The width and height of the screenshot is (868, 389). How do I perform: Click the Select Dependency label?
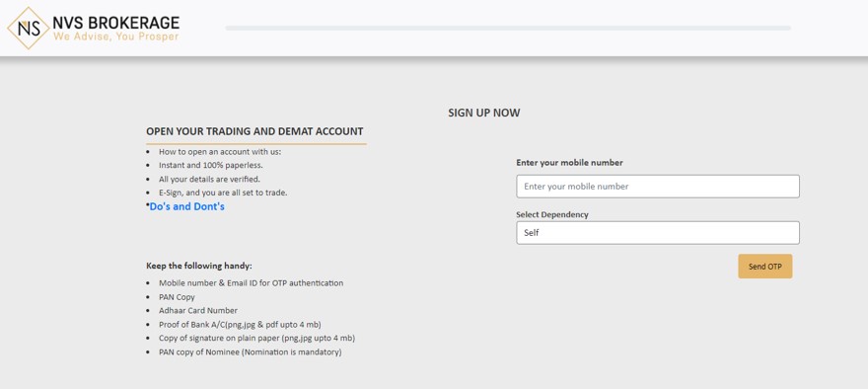pyautogui.click(x=552, y=214)
